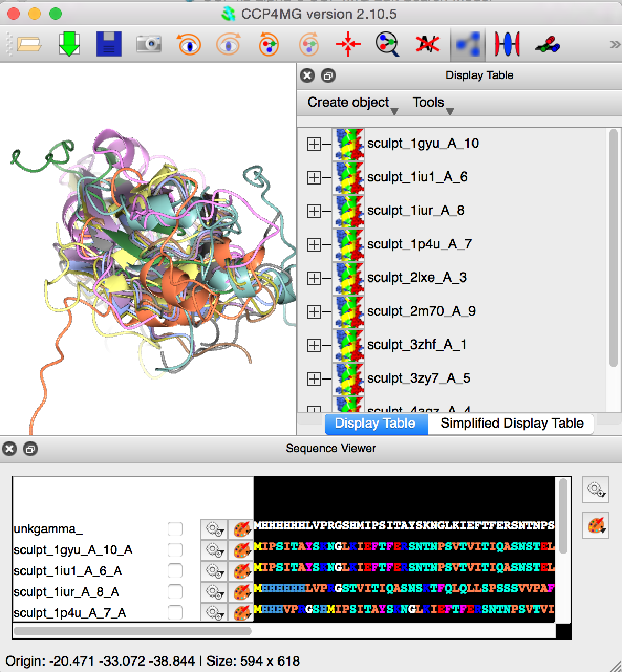Screen dimensions: 622x672
Task: Click the camera screenshot icon
Action: click(x=149, y=44)
